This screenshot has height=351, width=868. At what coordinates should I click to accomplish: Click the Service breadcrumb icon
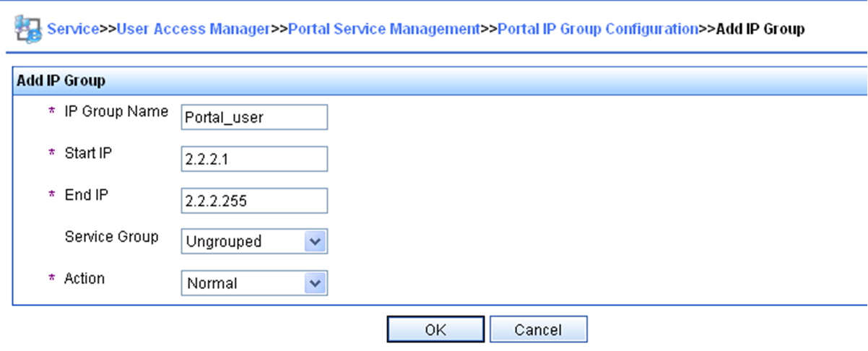pos(29,30)
